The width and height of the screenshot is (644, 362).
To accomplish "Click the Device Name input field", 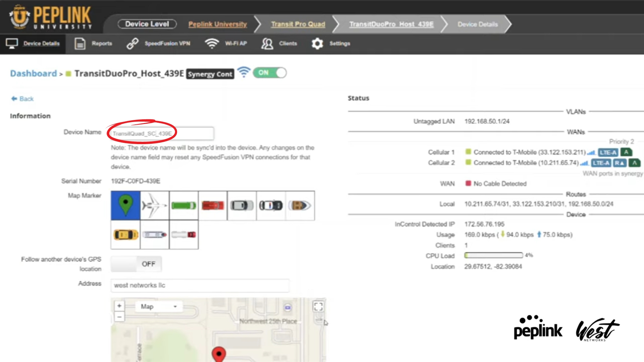I will click(162, 133).
